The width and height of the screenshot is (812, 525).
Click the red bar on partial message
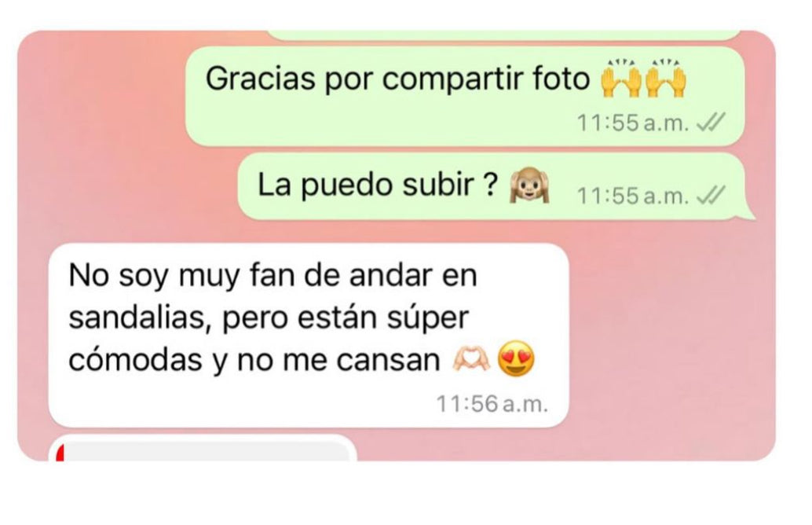[x=60, y=452]
